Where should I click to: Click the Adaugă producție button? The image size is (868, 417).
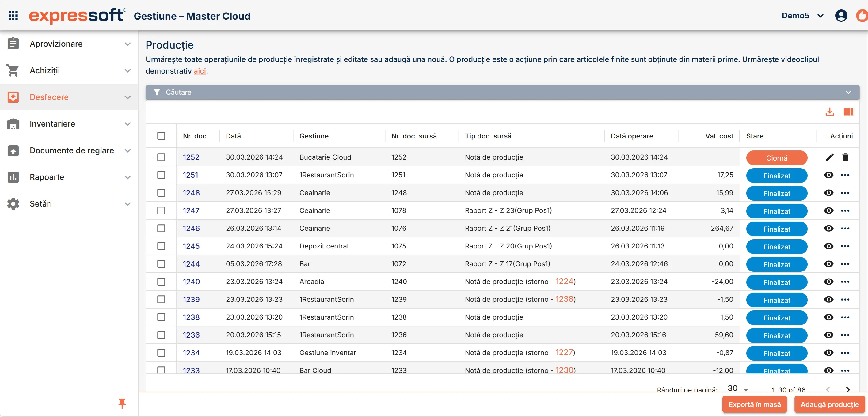tap(829, 404)
